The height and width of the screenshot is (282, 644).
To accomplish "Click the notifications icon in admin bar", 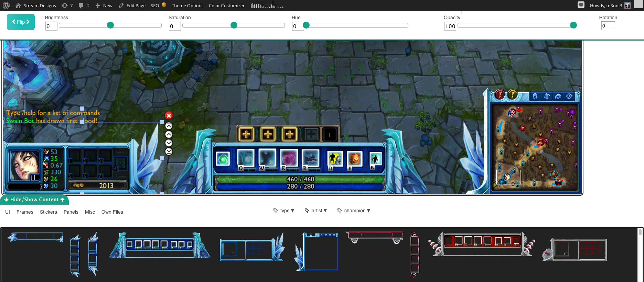I will 581,5.
